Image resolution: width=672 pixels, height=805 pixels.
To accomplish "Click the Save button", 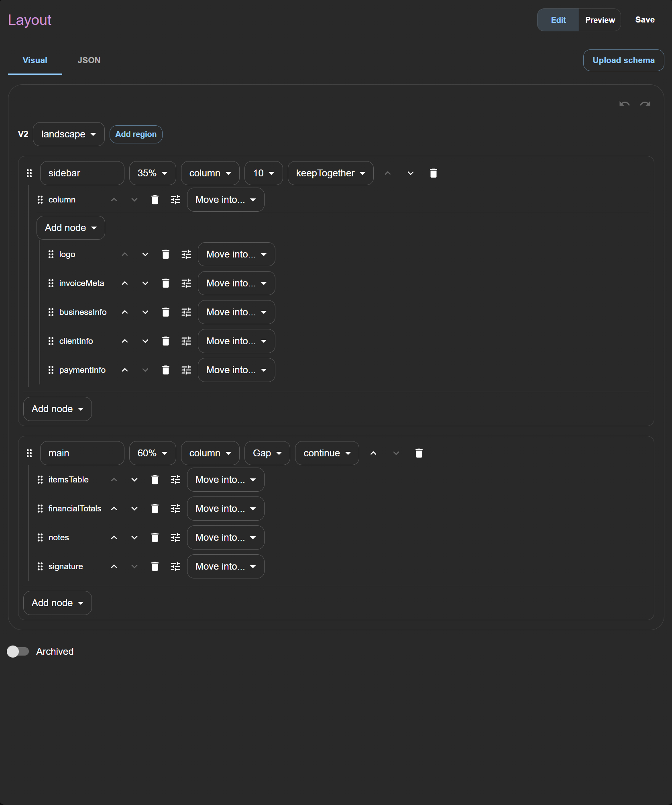I will [x=645, y=20].
